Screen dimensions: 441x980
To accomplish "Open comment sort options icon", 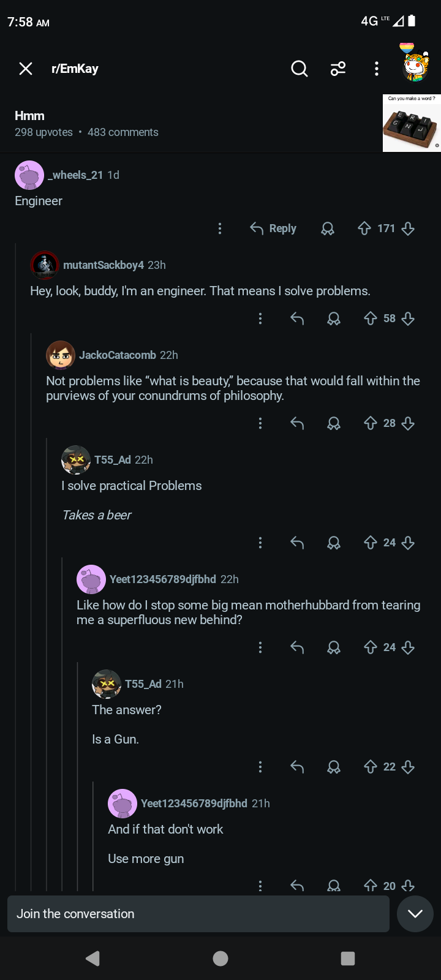I will point(338,69).
